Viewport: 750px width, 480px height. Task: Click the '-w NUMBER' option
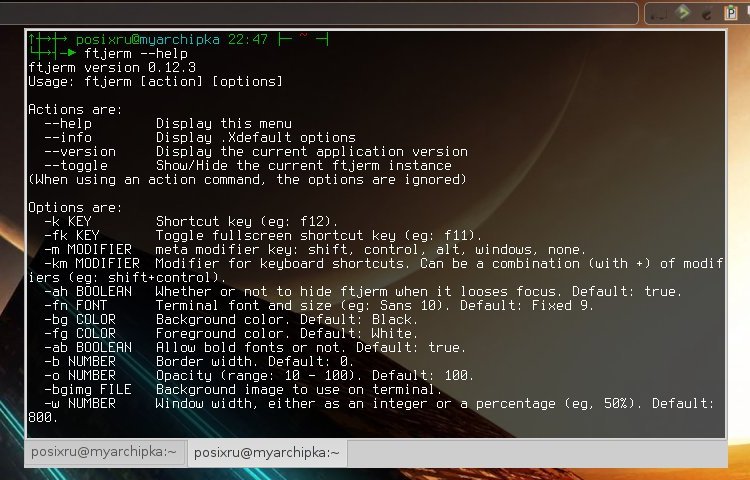(x=80, y=404)
